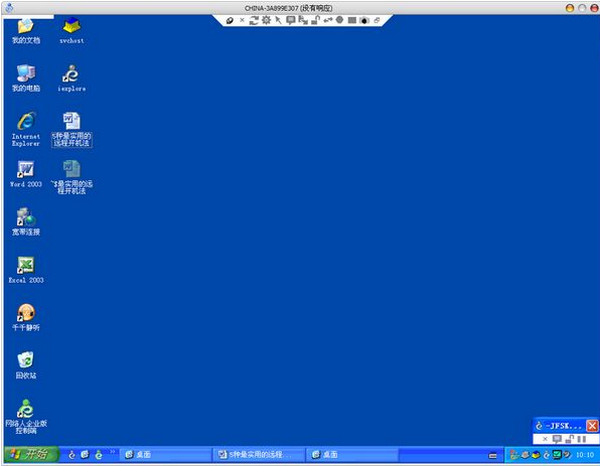Select the svchost desktop icon
The width and height of the screenshot is (600, 466).
[x=72, y=31]
